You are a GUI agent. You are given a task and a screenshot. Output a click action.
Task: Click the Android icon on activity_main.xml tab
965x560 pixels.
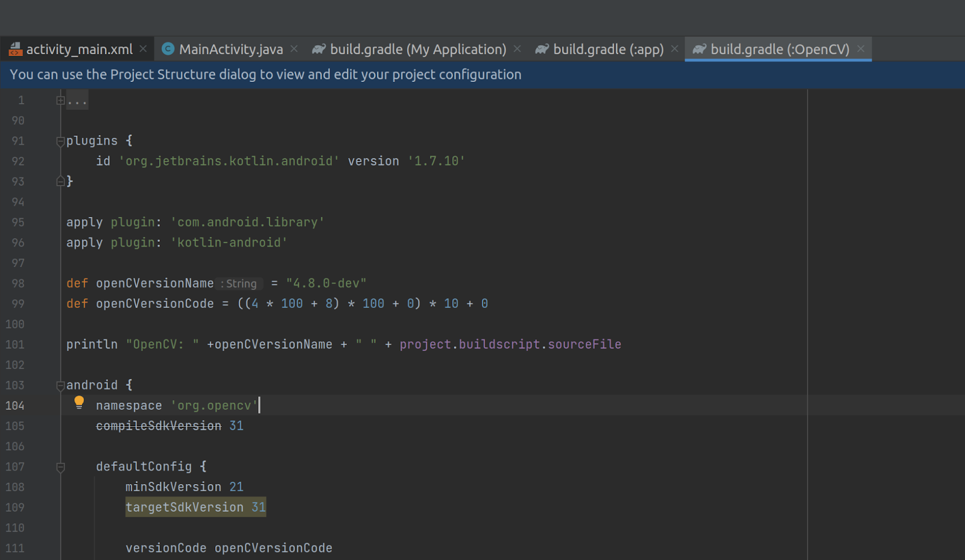click(14, 49)
